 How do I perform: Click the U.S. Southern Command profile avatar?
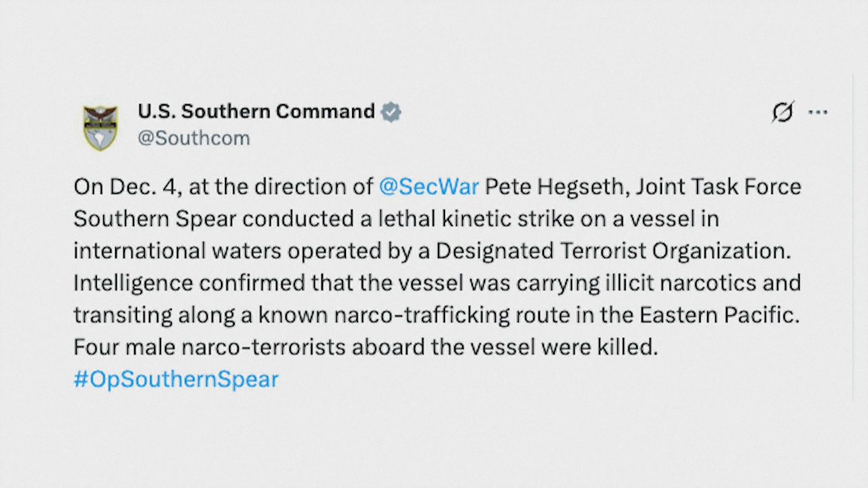[101, 127]
